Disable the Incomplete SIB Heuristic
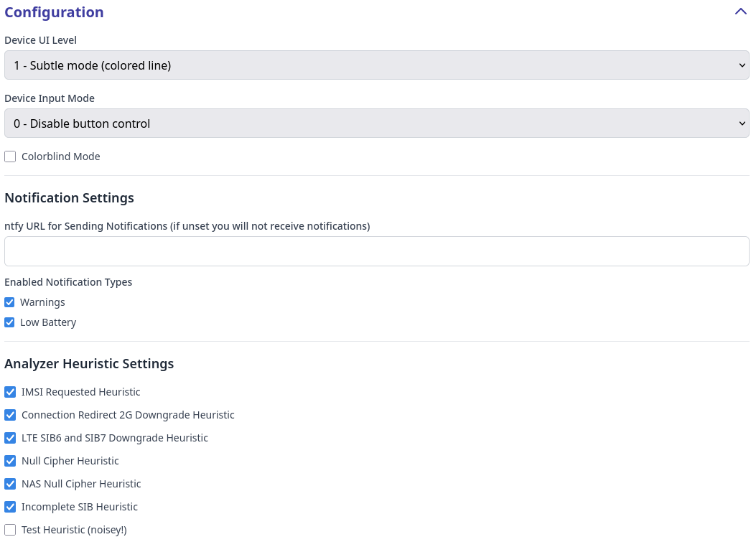Screen dimensions: 756x542 [x=10, y=506]
